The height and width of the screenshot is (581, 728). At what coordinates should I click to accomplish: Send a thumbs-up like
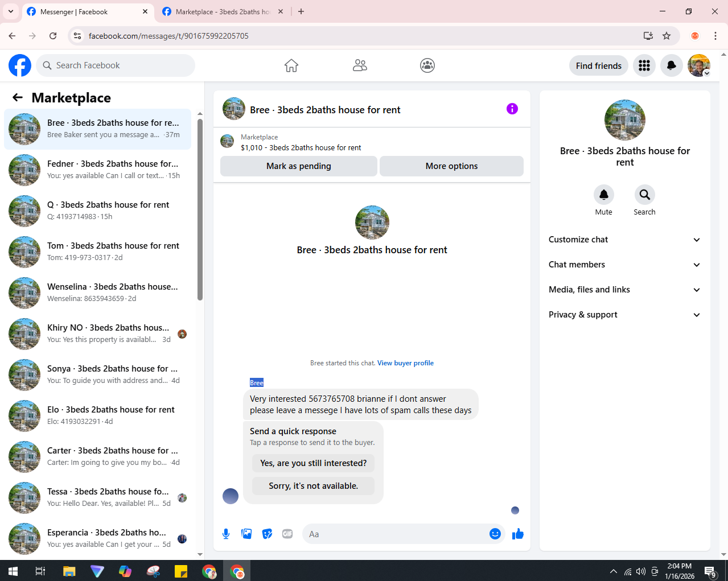coord(518,534)
